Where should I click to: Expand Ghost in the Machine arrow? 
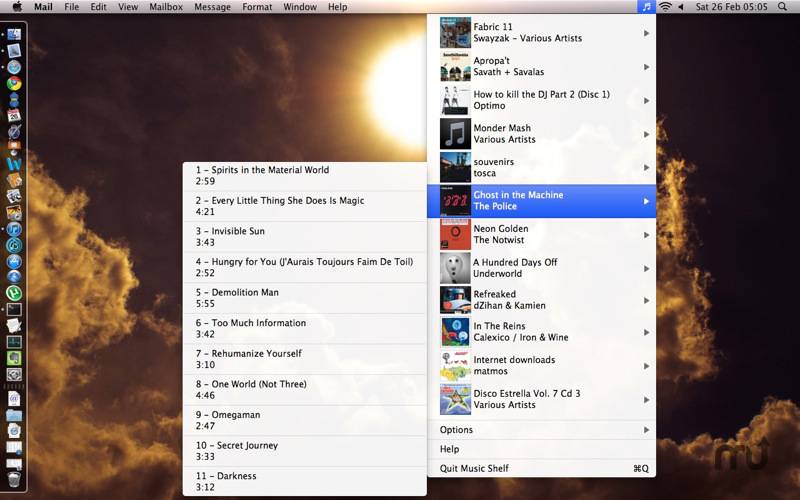[646, 201]
